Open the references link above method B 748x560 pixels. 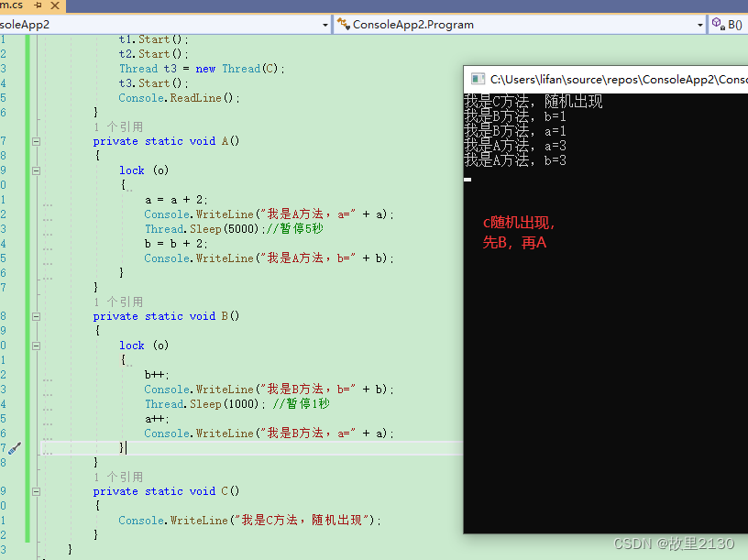click(x=118, y=302)
